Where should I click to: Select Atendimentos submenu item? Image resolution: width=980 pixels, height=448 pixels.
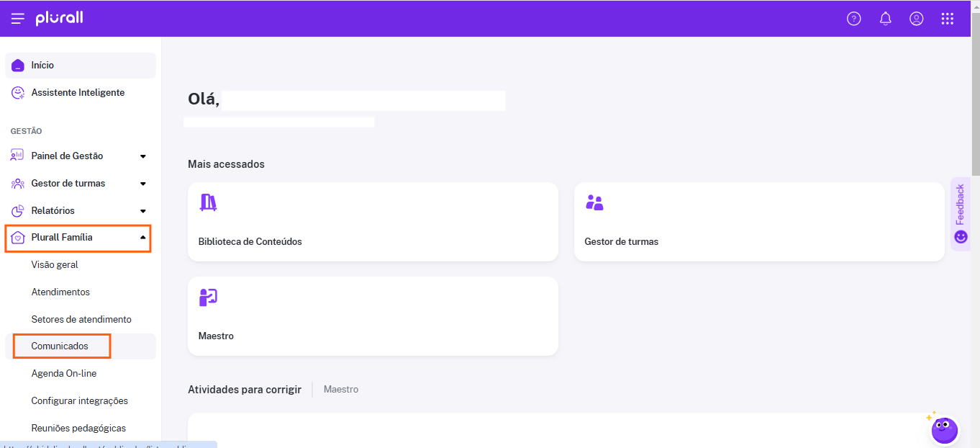pyautogui.click(x=60, y=292)
